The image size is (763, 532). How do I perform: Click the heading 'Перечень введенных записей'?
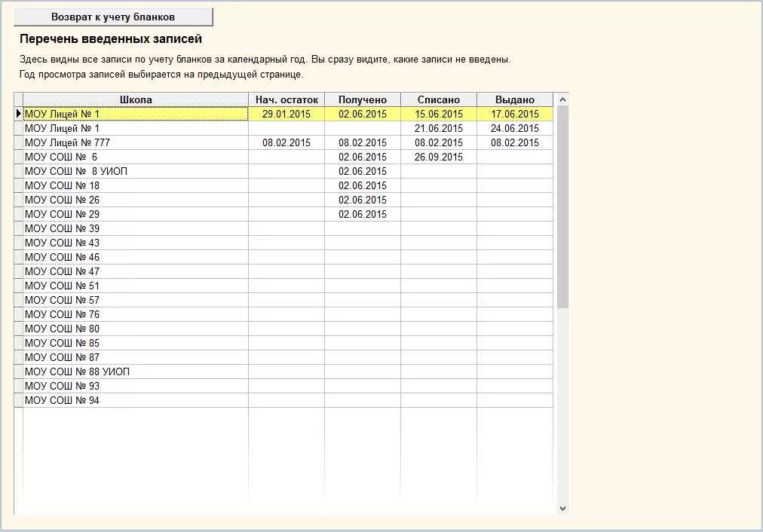coord(111,39)
